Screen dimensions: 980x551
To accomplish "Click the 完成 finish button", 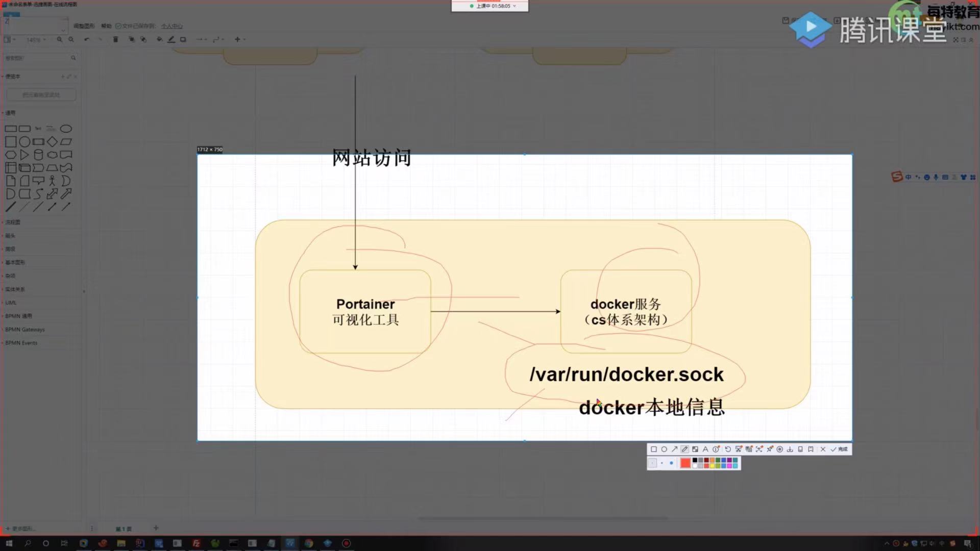I will point(839,449).
